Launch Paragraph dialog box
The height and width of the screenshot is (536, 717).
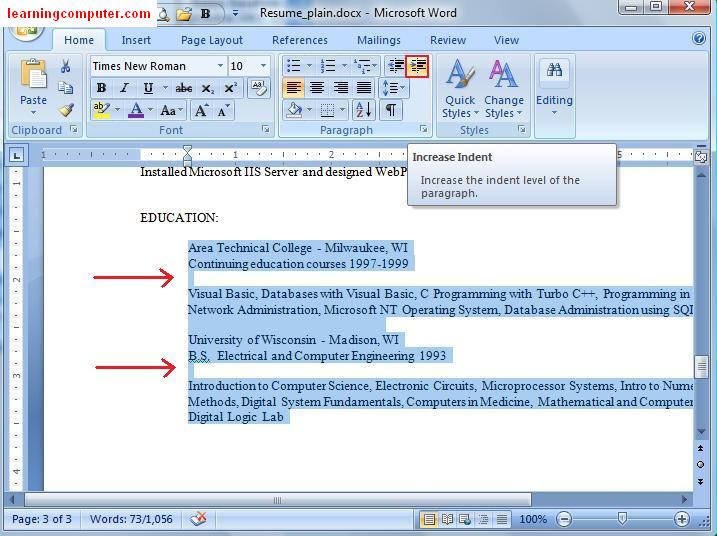[424, 130]
